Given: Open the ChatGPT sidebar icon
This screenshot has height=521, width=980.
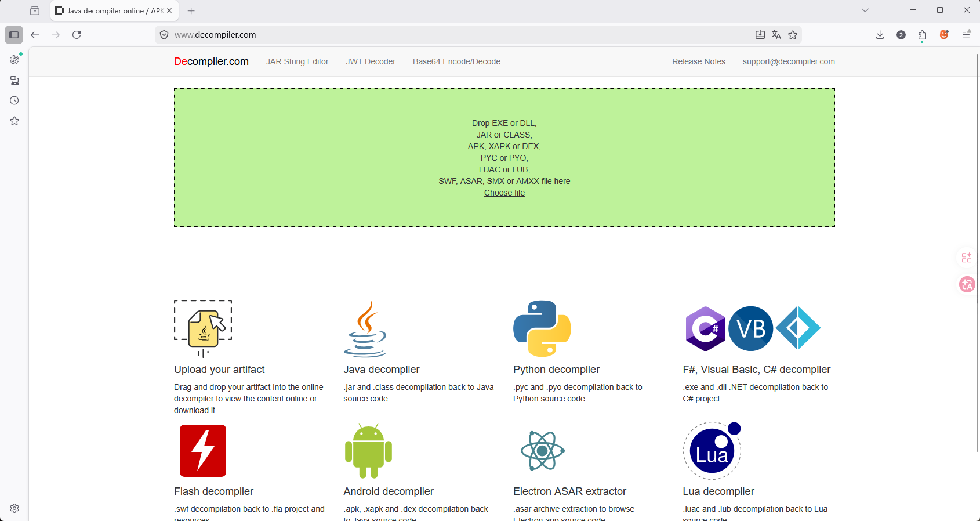Looking at the screenshot, I should [14, 59].
